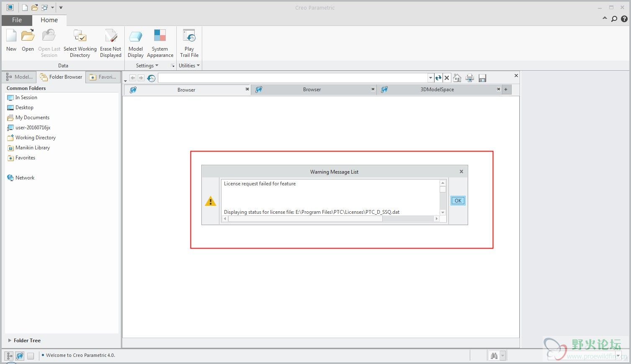
Task: Open selection filter dropdown beside binoculars
Action: [503, 356]
